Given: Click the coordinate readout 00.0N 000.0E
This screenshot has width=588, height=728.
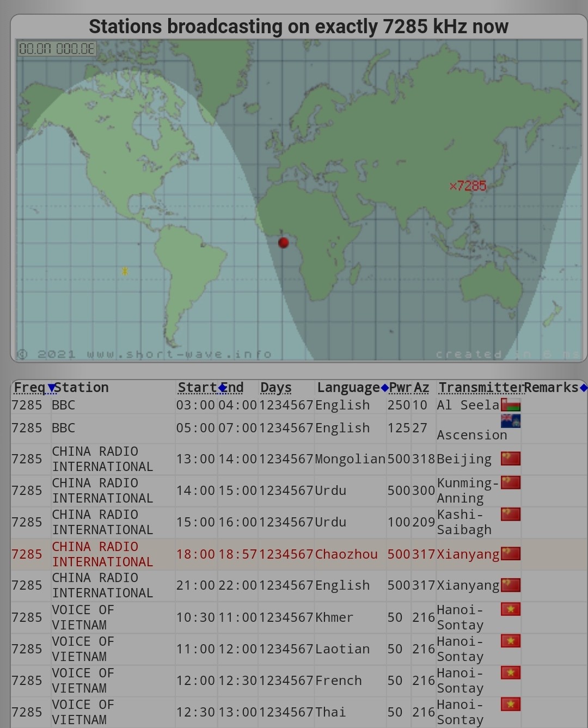Looking at the screenshot, I should coord(57,49).
